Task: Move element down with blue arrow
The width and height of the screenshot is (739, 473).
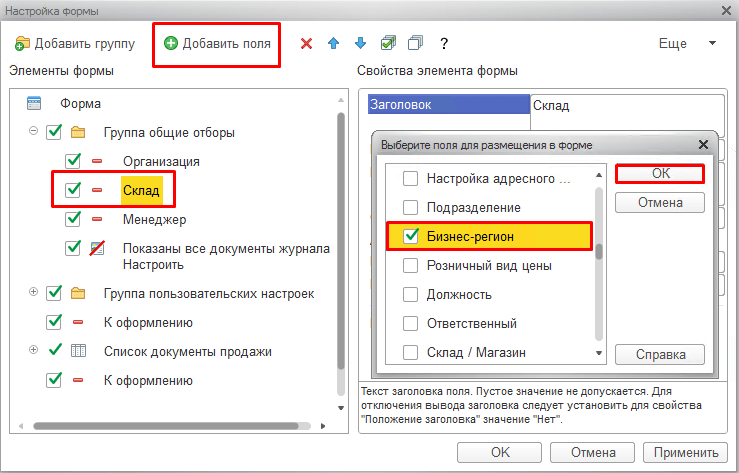Action: pos(361,43)
